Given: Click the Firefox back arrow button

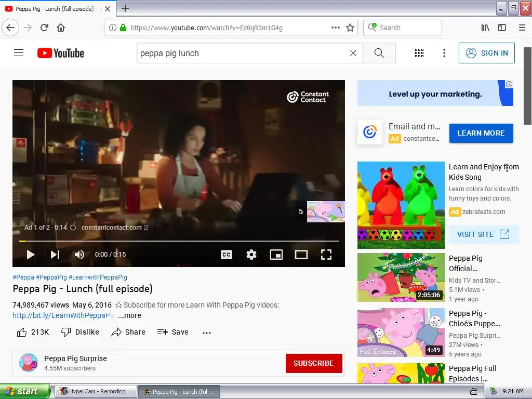Looking at the screenshot, I should (x=10, y=28).
